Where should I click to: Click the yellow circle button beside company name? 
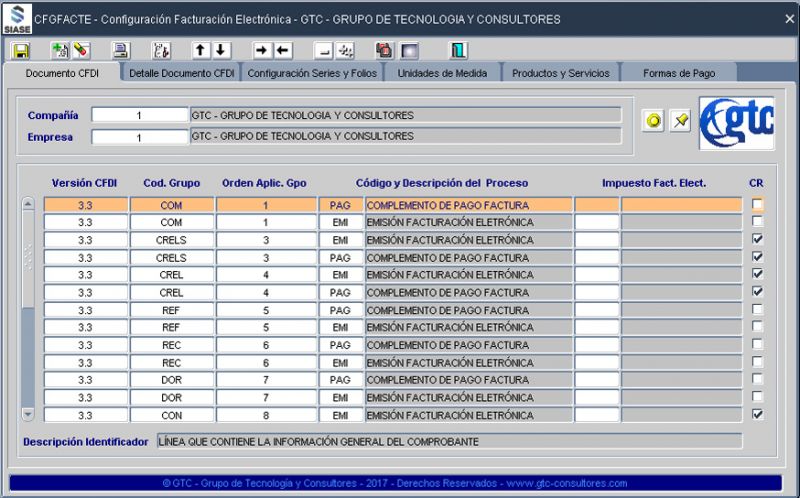653,121
